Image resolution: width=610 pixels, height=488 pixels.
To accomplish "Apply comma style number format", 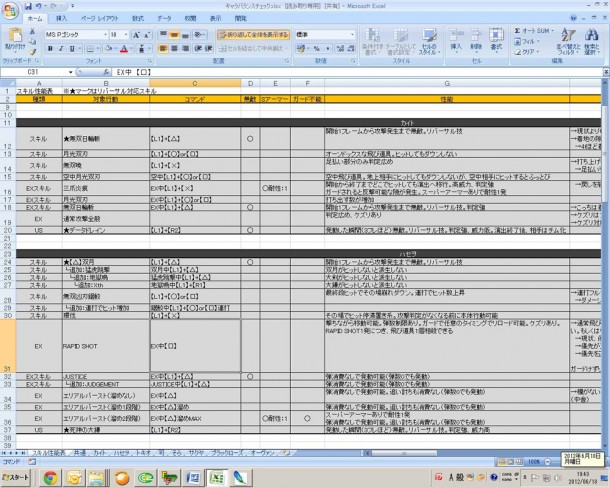I will (x=328, y=49).
